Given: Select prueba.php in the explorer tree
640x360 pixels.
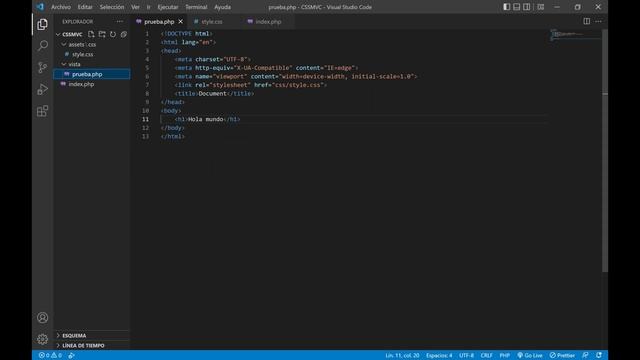Looking at the screenshot, I should pos(92,74).
